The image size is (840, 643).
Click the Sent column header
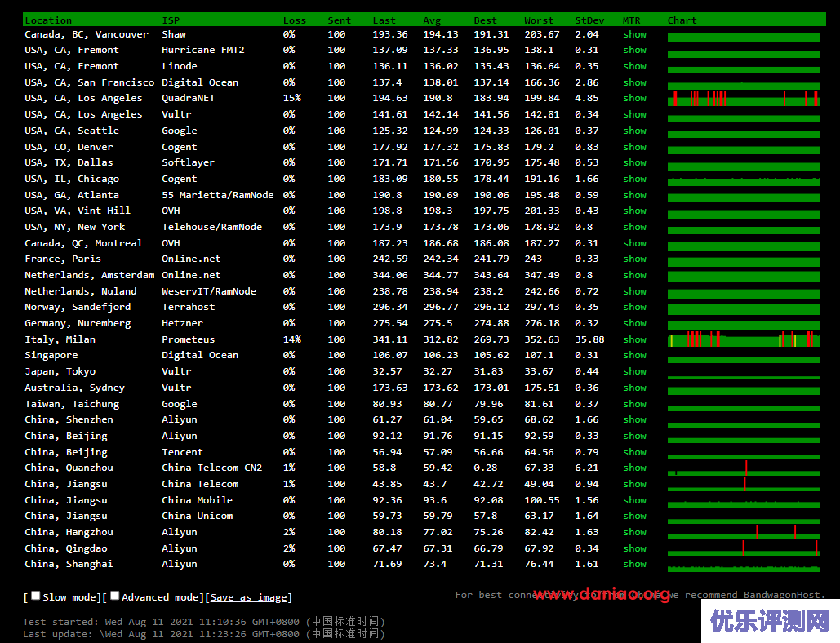click(x=339, y=20)
